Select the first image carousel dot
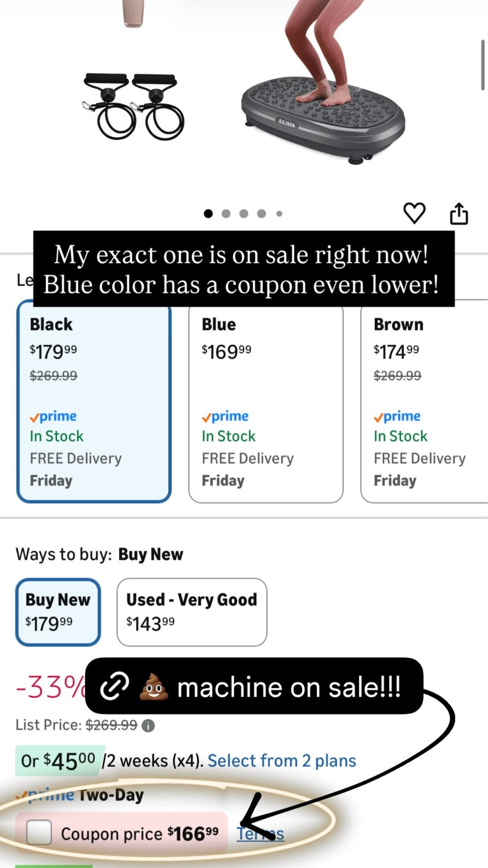The width and height of the screenshot is (488, 868). pyautogui.click(x=208, y=214)
